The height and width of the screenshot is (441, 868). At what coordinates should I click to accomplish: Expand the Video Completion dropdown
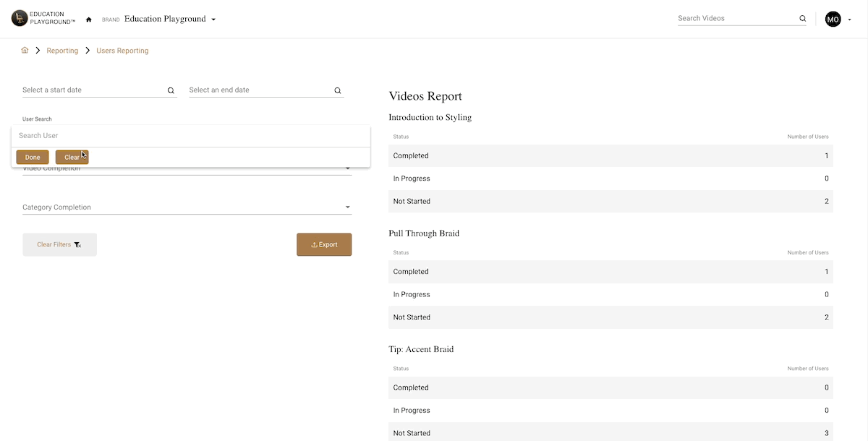347,167
